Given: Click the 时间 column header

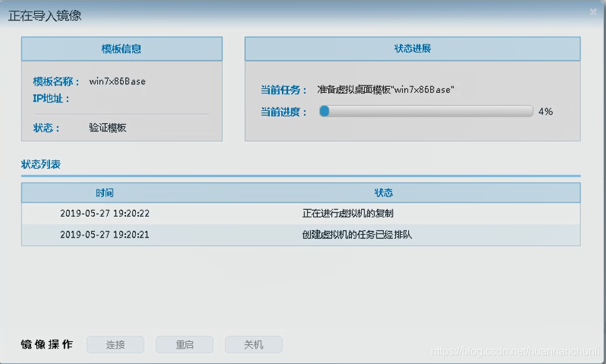Looking at the screenshot, I should point(104,192).
